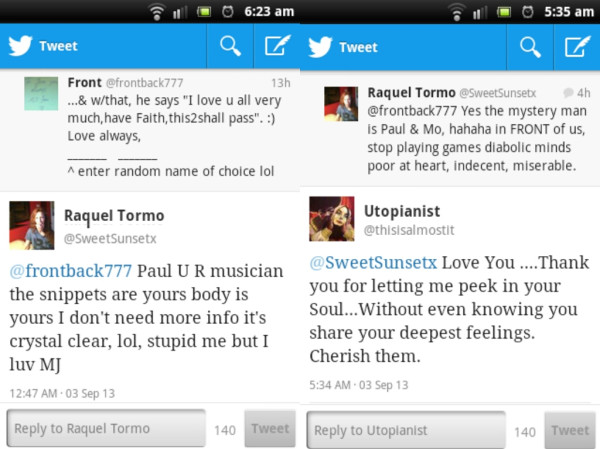The width and height of the screenshot is (600, 449).
Task: Open the compose tweet icon in the left screen
Action: point(277,46)
